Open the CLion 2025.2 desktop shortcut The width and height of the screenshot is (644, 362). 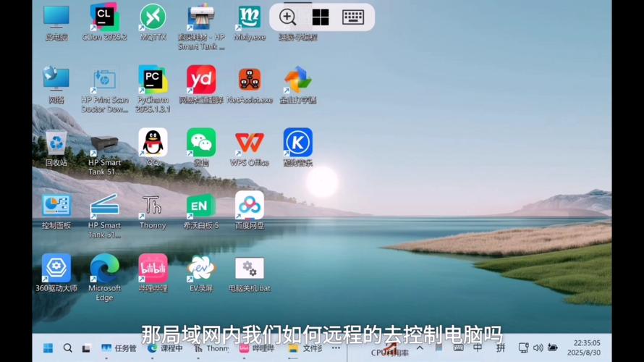click(104, 17)
